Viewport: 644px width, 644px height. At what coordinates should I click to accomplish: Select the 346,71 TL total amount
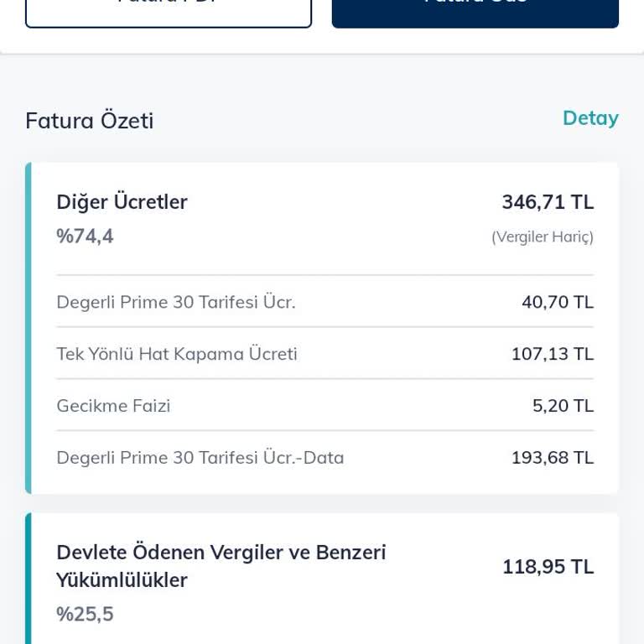(548, 202)
